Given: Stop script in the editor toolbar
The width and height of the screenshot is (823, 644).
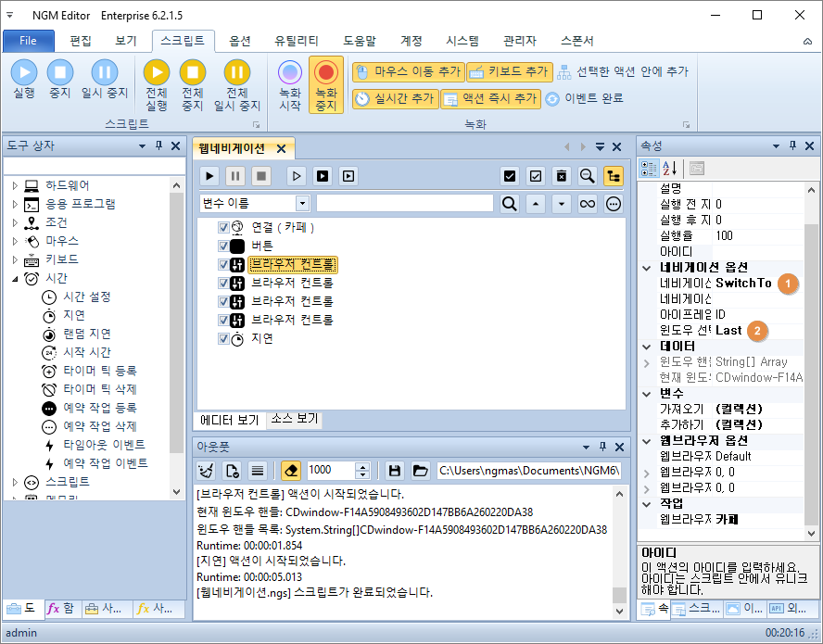Looking at the screenshot, I should click(x=260, y=176).
